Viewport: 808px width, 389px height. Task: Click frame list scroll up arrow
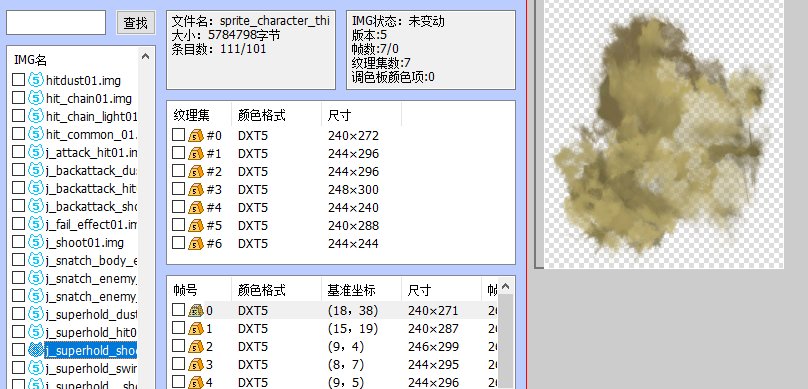506,286
